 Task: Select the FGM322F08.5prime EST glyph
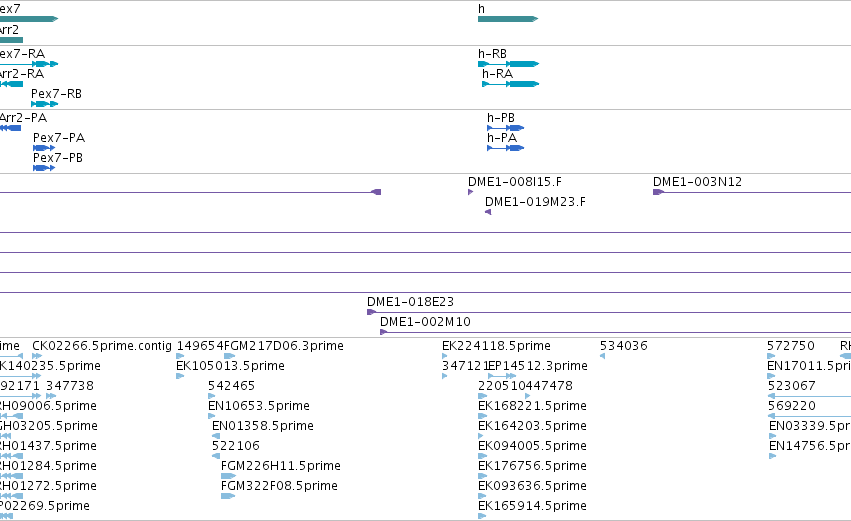point(228,496)
